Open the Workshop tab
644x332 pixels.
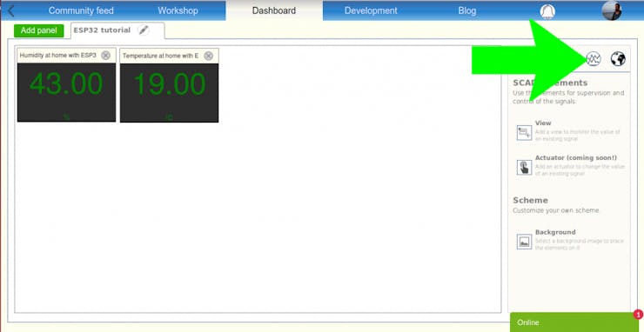coord(178,10)
